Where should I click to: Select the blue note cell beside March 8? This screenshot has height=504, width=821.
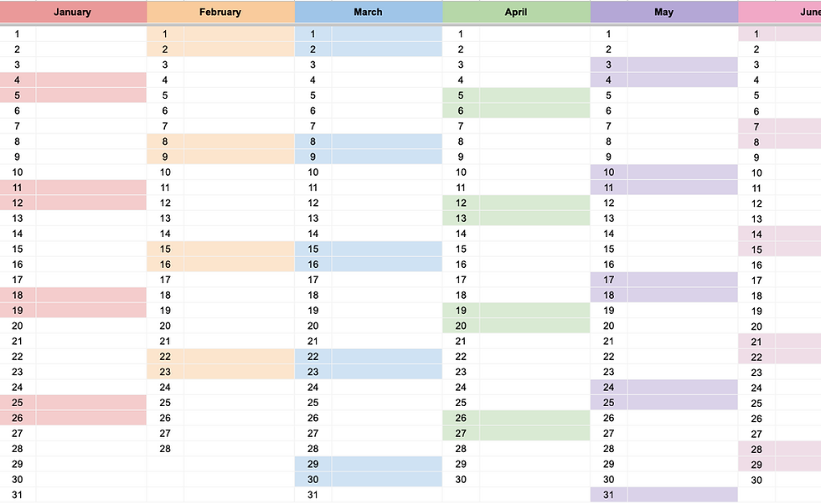click(387, 141)
